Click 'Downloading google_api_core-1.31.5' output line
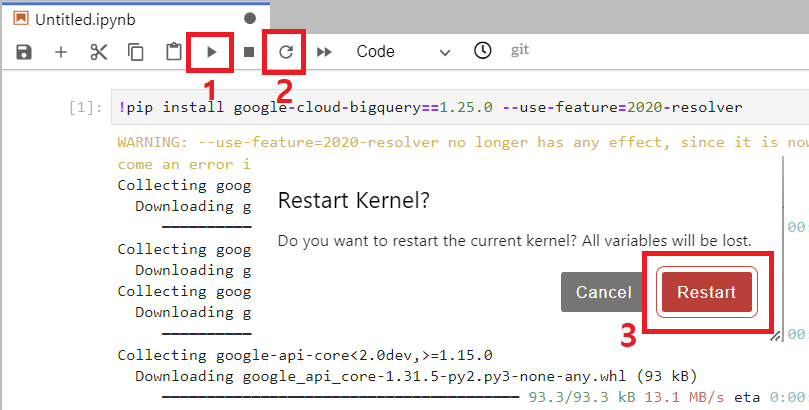This screenshot has height=410, width=809. pyautogui.click(x=416, y=376)
